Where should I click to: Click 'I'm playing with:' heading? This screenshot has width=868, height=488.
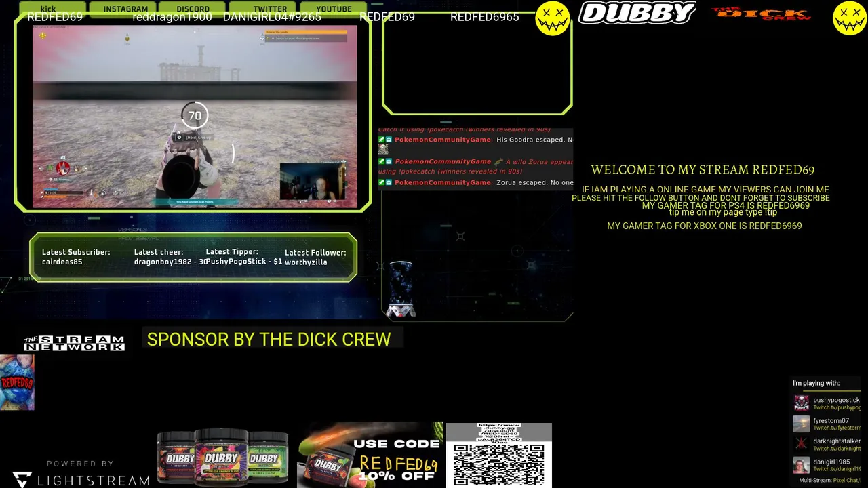tap(816, 383)
